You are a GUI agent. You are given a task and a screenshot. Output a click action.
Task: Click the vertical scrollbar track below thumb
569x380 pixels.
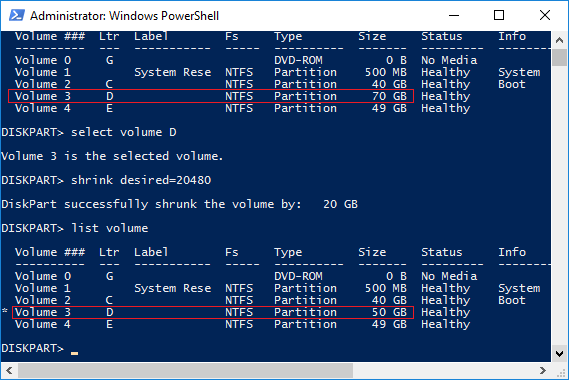click(x=559, y=205)
